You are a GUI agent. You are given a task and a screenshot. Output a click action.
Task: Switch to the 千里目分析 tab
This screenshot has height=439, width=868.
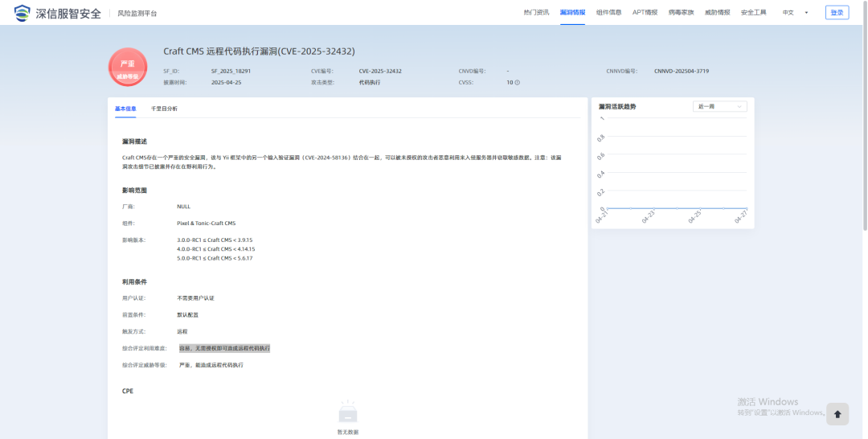point(165,109)
